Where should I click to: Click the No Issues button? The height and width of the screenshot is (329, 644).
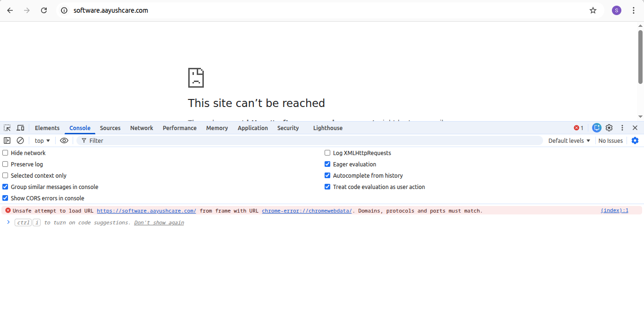pyautogui.click(x=611, y=140)
